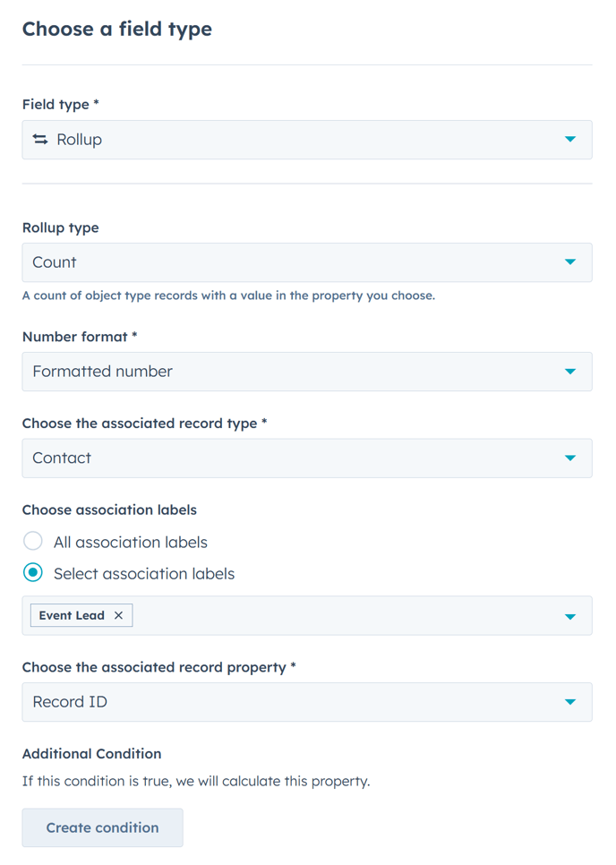Remove the Event Lead label tag
This screenshot has width=616, height=865.
click(118, 615)
